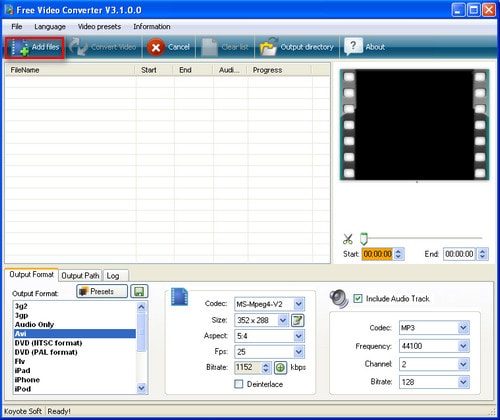Select DVD (NTSC format) output format
Screen dimensions: 500x420
[75, 343]
